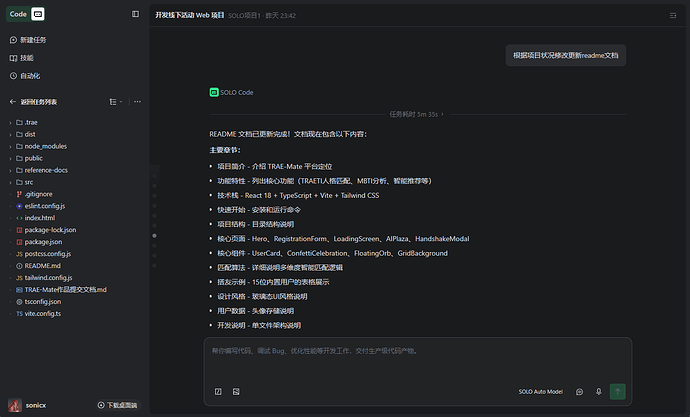The width and height of the screenshot is (690, 417).
Task: Open index.html in the file tree
Action: point(36,218)
